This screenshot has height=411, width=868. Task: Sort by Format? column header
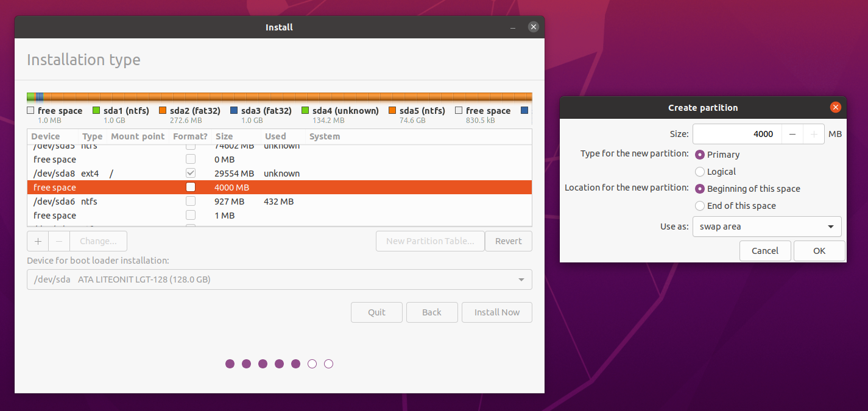[190, 136]
